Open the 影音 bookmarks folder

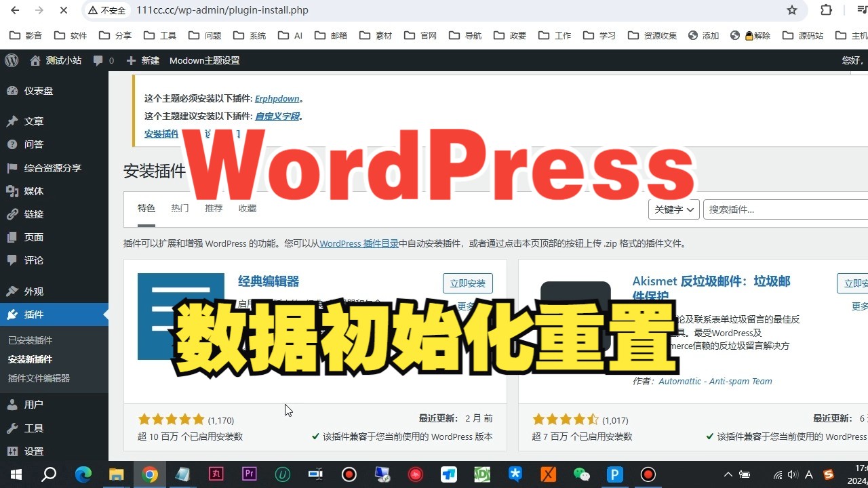25,35
